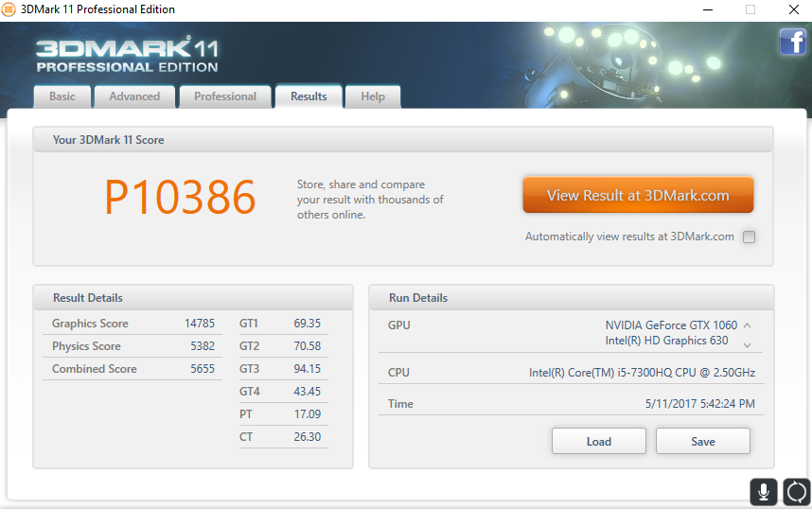Image resolution: width=812 pixels, height=509 pixels.
Task: Click the GT2 value 70.58
Action: (x=307, y=346)
